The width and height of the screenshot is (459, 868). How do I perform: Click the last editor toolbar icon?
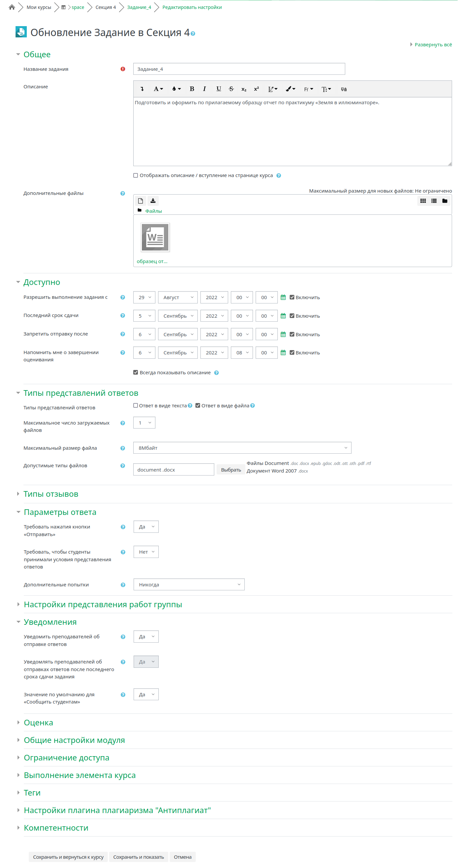pyautogui.click(x=344, y=89)
